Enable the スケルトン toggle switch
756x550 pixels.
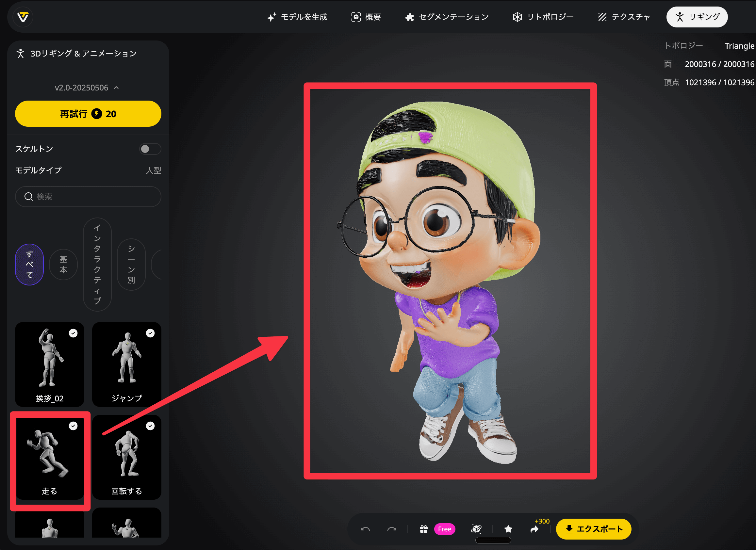point(150,149)
